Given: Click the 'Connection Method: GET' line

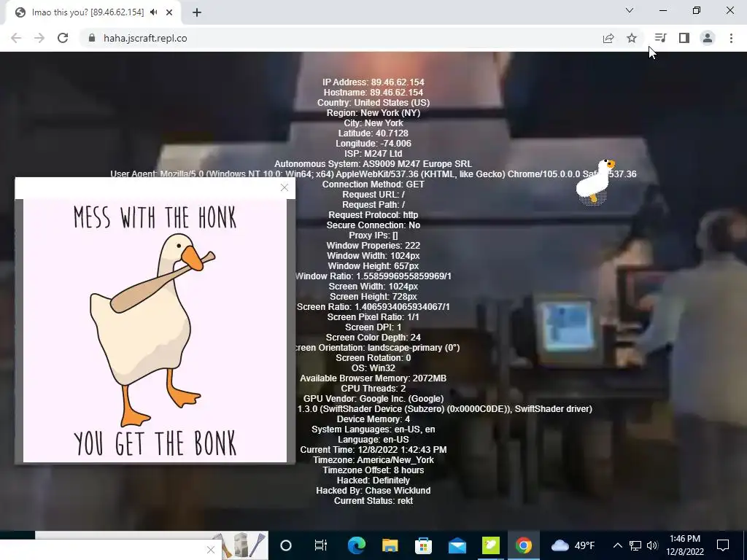Looking at the screenshot, I should [x=373, y=184].
